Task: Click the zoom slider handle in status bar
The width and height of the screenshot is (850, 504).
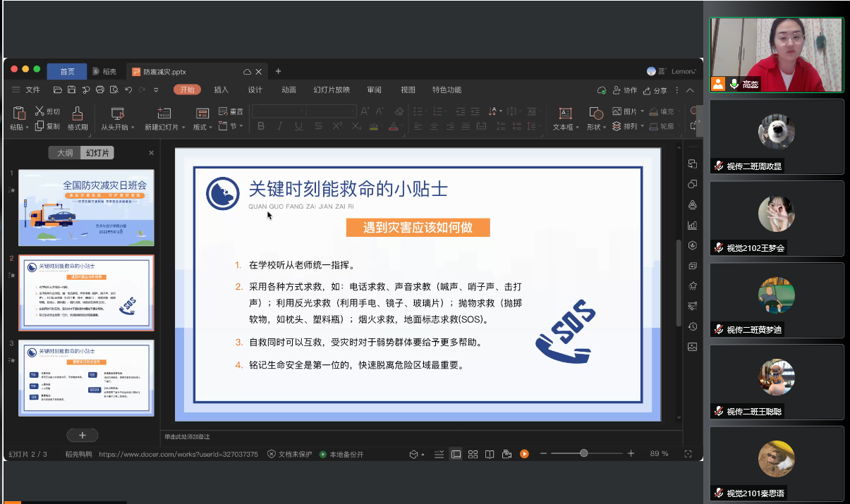Action: coord(583,453)
